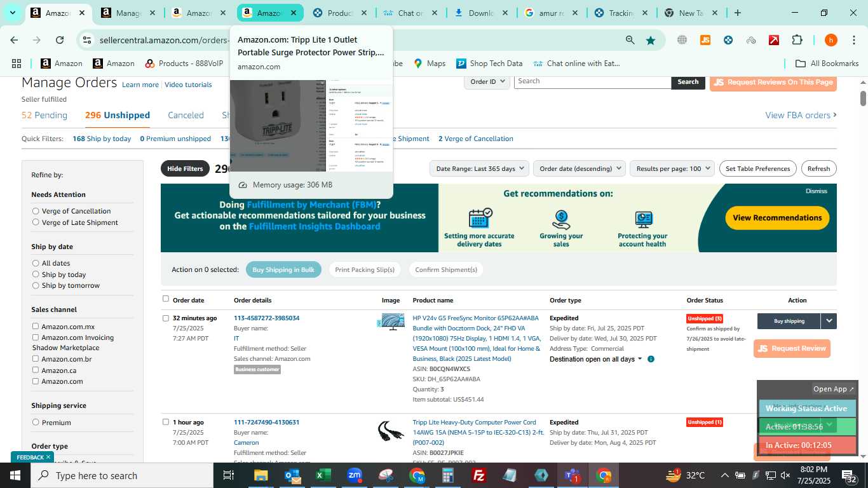Viewport: 868px width, 488px height.
Task: Open the apps grid in bookmarks bar
Action: (x=17, y=64)
